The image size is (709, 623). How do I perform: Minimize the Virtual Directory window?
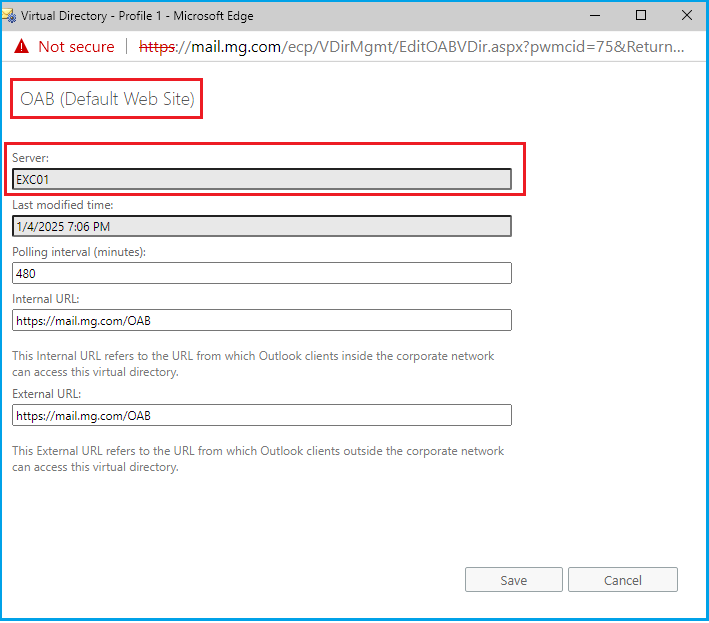pyautogui.click(x=595, y=15)
